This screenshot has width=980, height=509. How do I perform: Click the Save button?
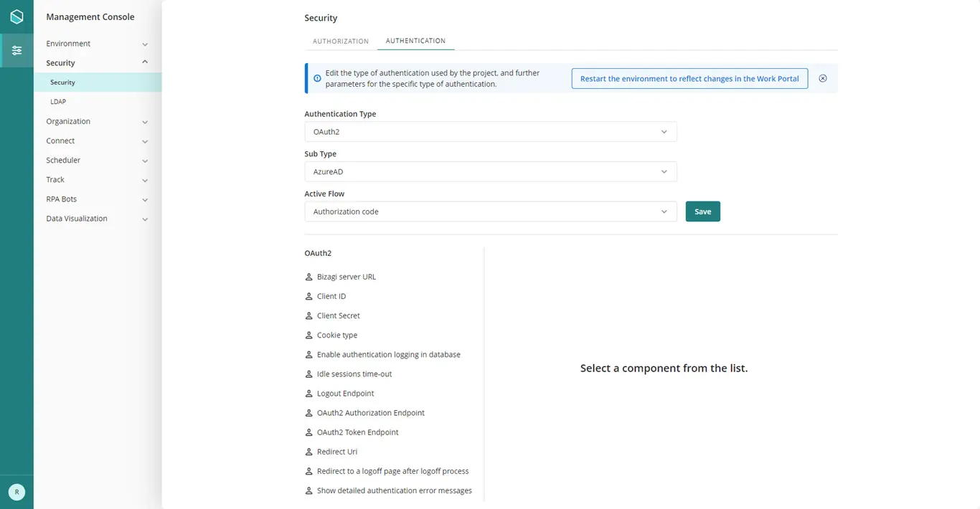pos(703,211)
